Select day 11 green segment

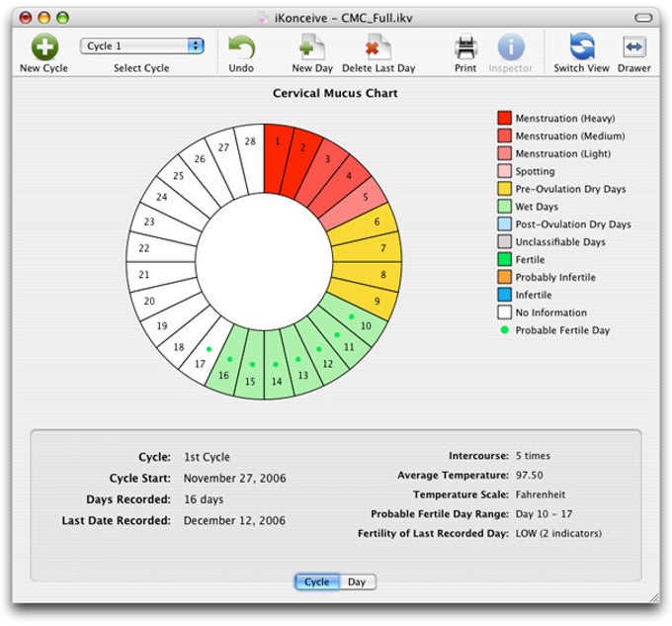pyautogui.click(x=337, y=335)
